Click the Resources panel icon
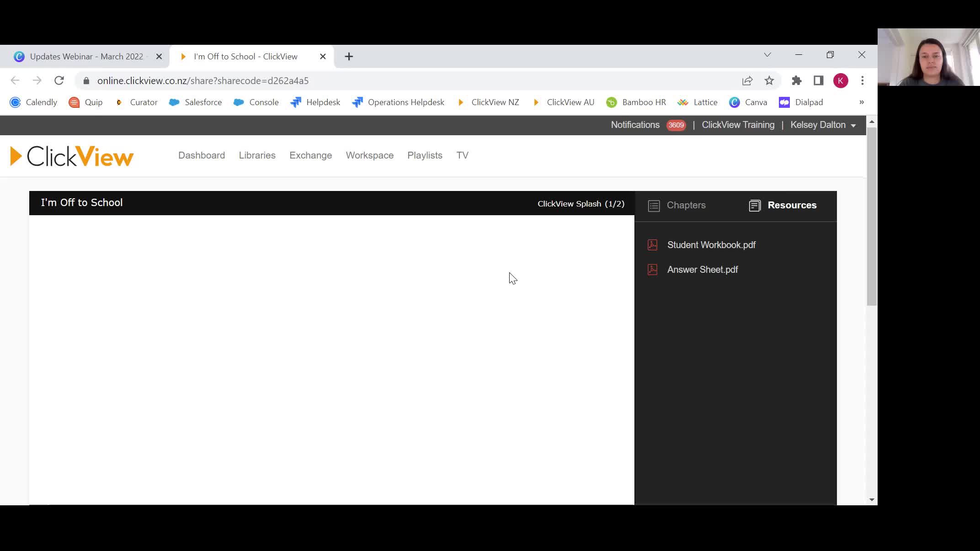Screen dimensions: 980x551 click(754, 205)
